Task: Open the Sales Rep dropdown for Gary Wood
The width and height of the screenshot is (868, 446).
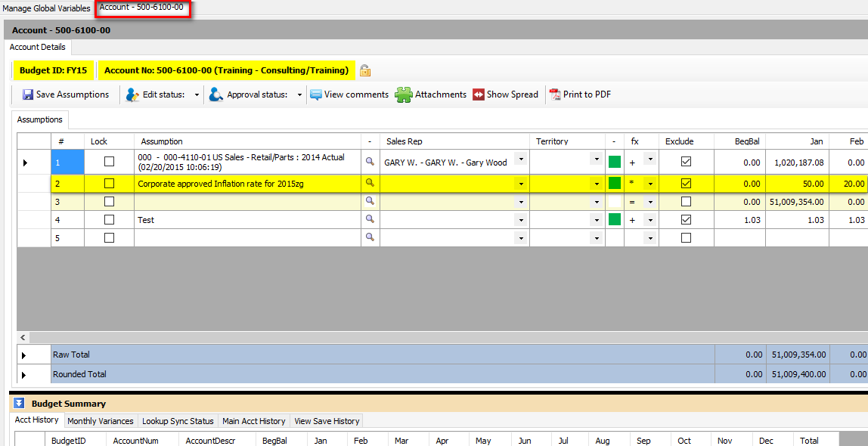Action: click(521, 160)
